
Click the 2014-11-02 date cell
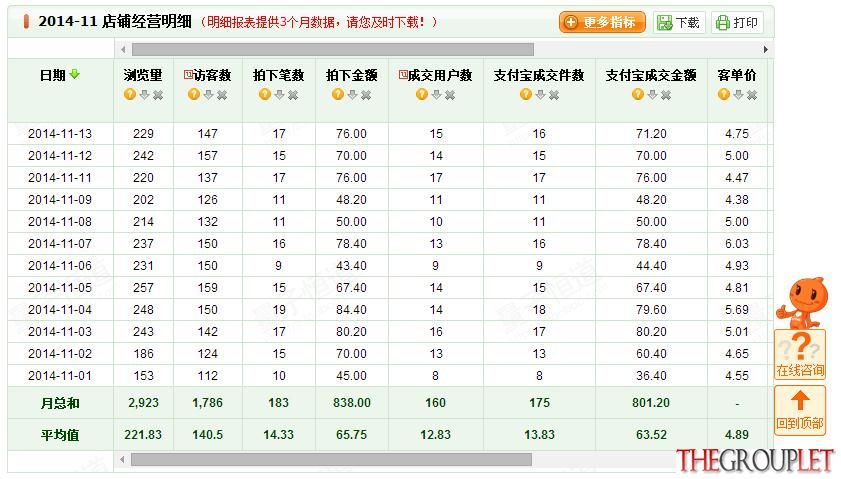[x=60, y=353]
